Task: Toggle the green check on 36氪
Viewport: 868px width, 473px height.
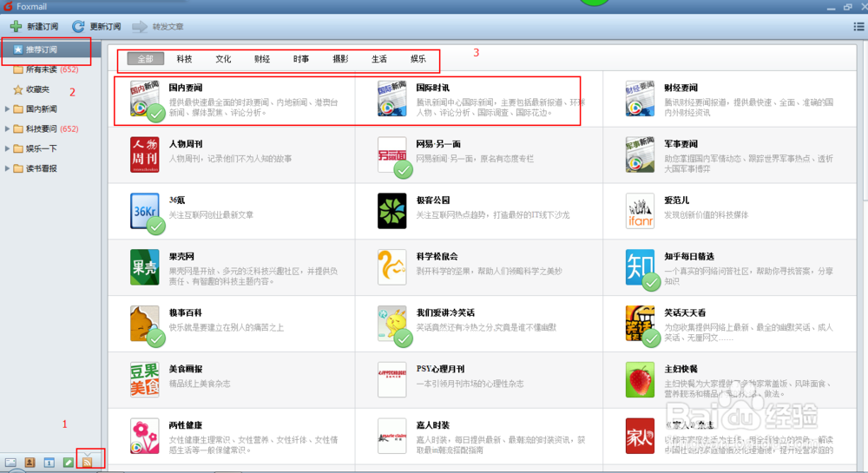Action: point(156,226)
